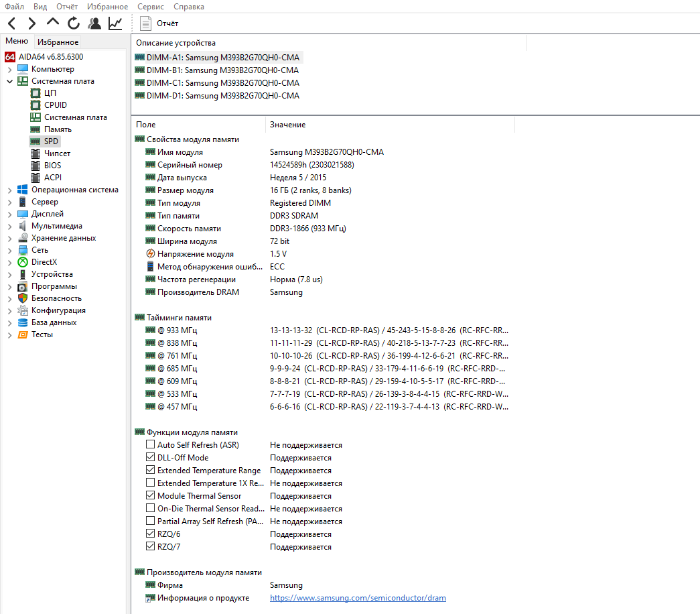Viewport: 700px width, 614px height.
Task: Expand the Дисплей tree node
Action: click(10, 214)
